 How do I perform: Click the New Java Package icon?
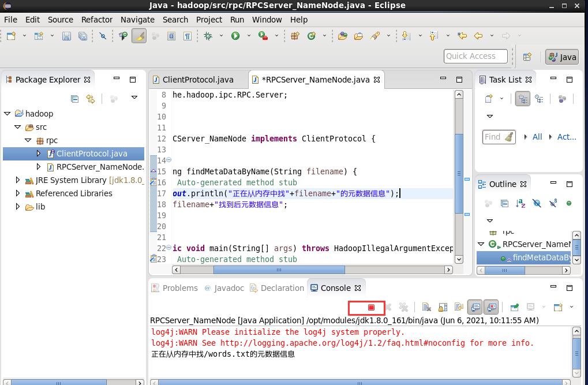pyautogui.click(x=295, y=36)
